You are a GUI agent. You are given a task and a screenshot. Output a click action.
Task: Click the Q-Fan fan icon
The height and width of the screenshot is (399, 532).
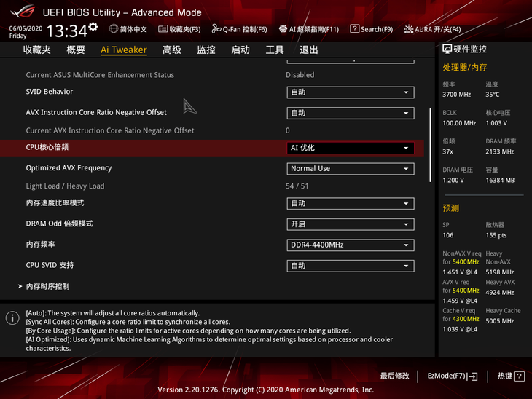tap(216, 29)
